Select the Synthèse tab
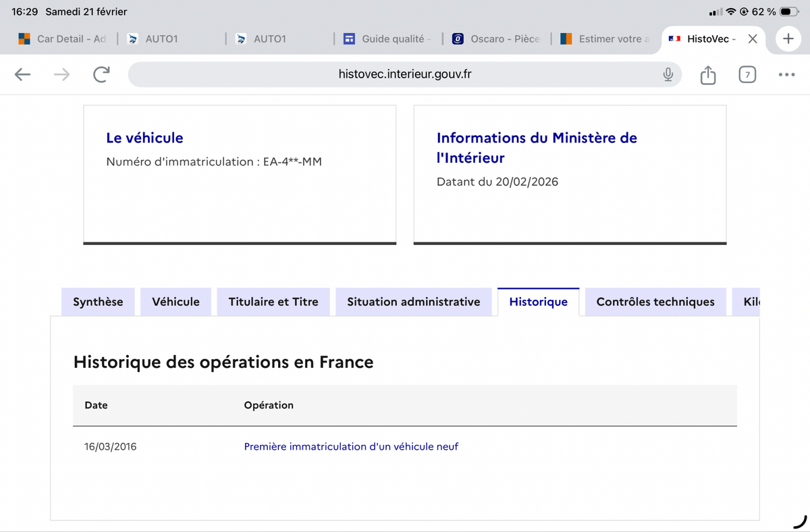The height and width of the screenshot is (532, 810). (x=98, y=302)
